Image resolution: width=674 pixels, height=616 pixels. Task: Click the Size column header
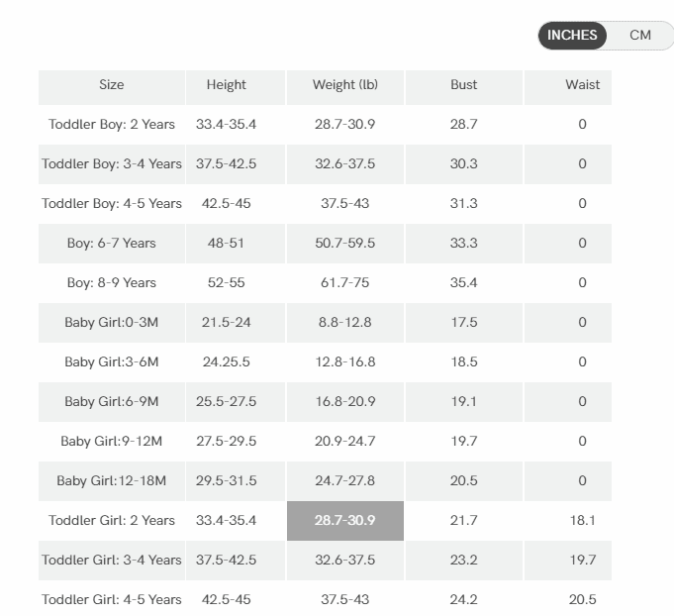pos(112,85)
